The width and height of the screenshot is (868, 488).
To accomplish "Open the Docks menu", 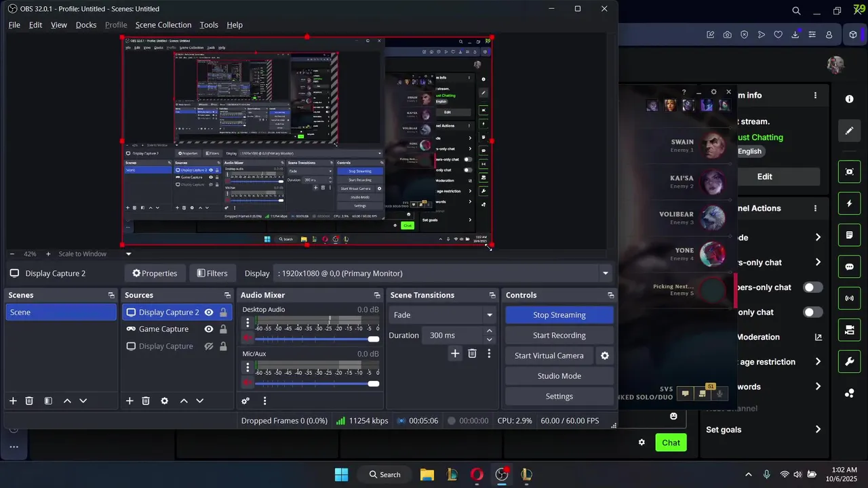I will click(86, 25).
